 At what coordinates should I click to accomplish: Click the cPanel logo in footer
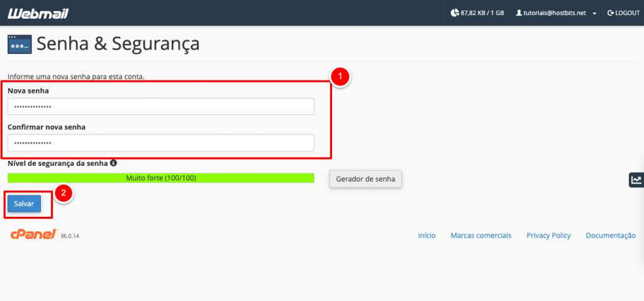point(34,234)
